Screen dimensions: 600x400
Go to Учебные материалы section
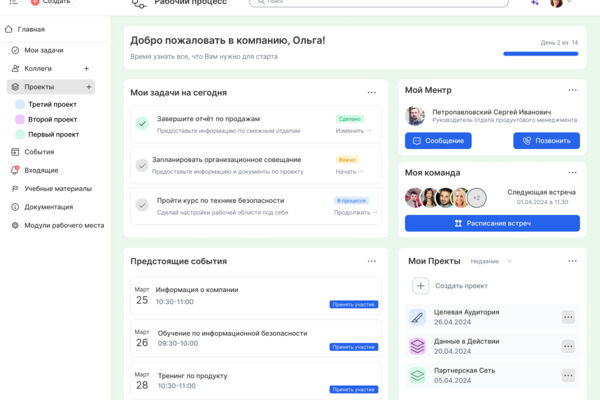58,189
